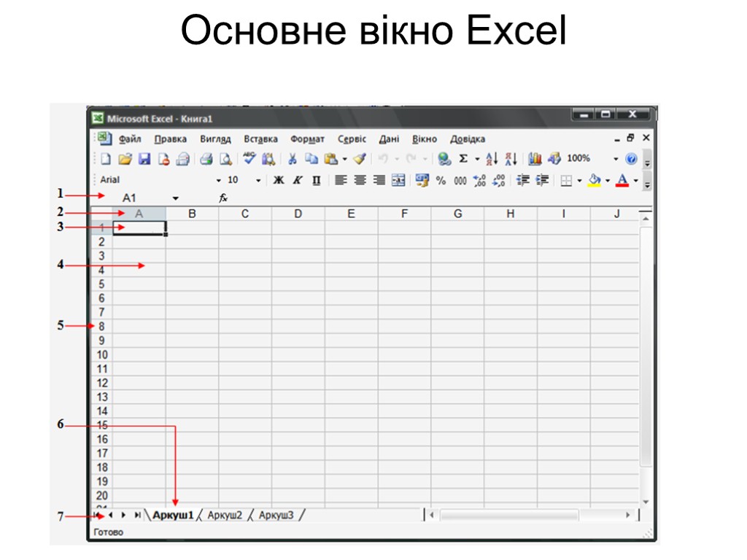Open the Дані menu
Viewport: 747px width, 560px height.
(x=389, y=139)
